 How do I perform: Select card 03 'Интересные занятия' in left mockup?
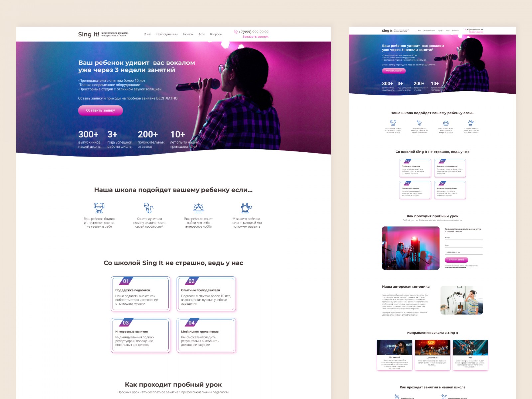[140, 335]
